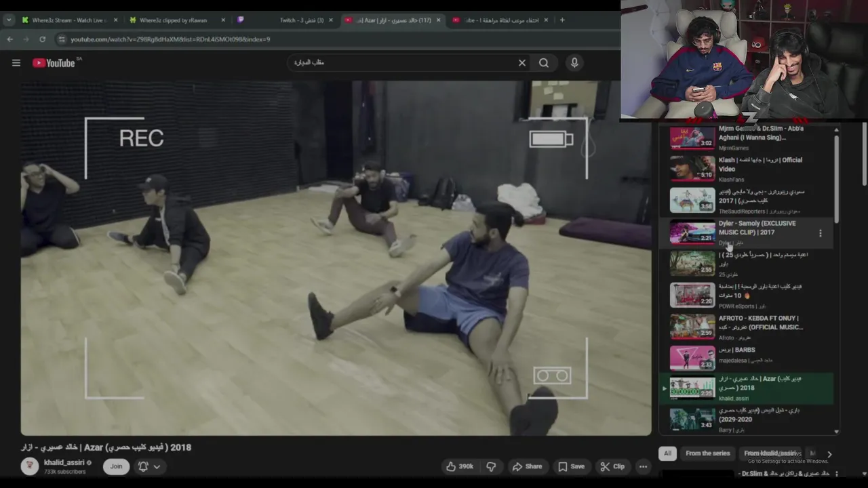Open Dyler - Samoly music clip thumbnail
This screenshot has height=488, width=868.
point(692,232)
